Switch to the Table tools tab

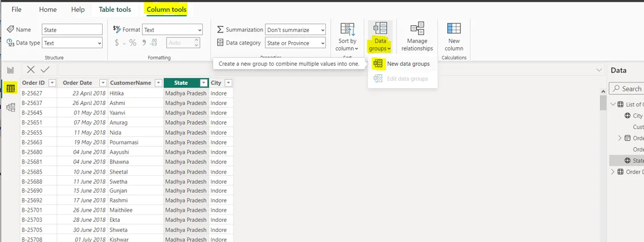(115, 10)
